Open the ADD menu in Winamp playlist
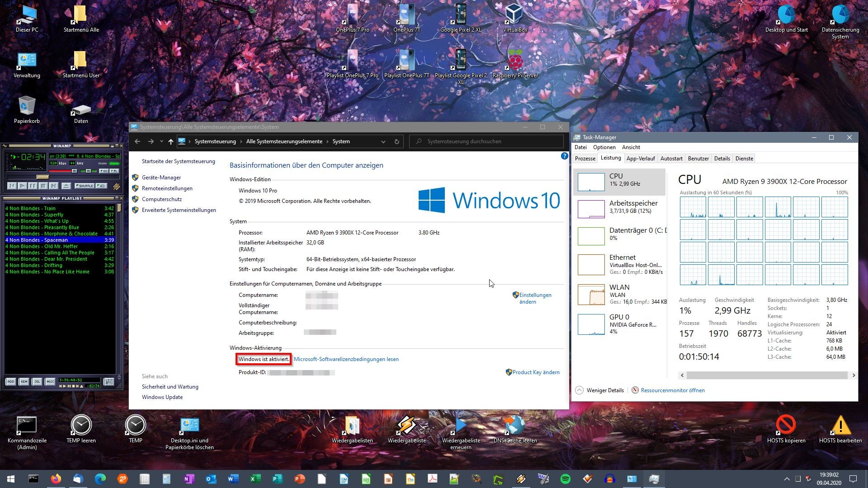Screen dimensions: 868x488 (x=10, y=382)
